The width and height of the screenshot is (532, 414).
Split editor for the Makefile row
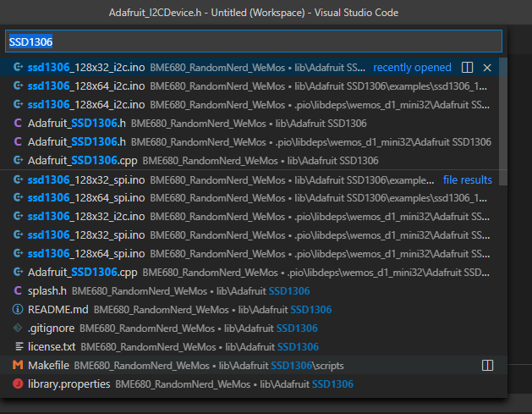(487, 366)
